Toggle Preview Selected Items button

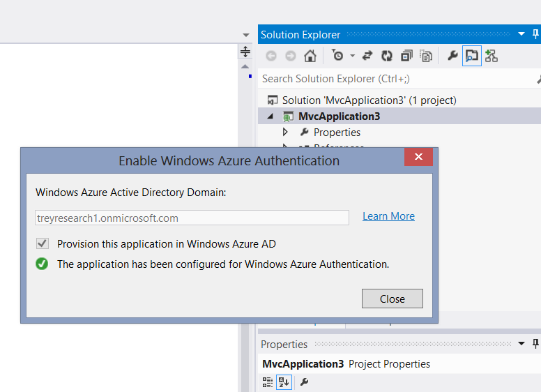[x=472, y=56]
